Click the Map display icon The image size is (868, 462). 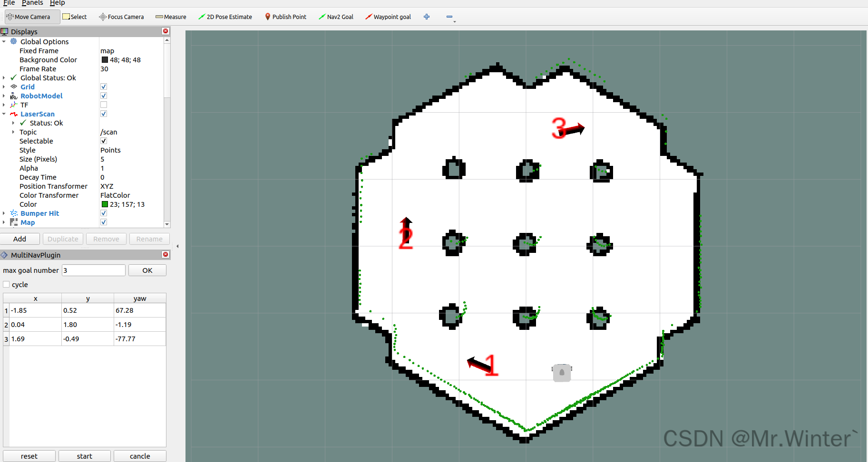point(14,222)
